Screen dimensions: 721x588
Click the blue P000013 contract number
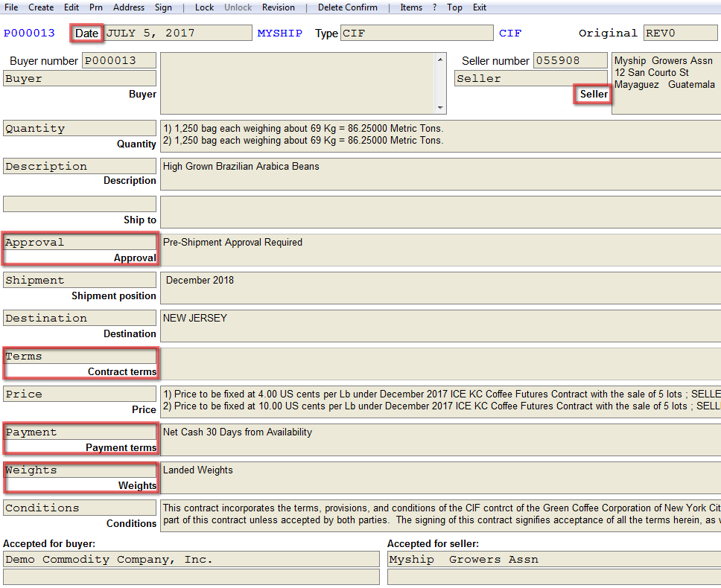pyautogui.click(x=29, y=33)
